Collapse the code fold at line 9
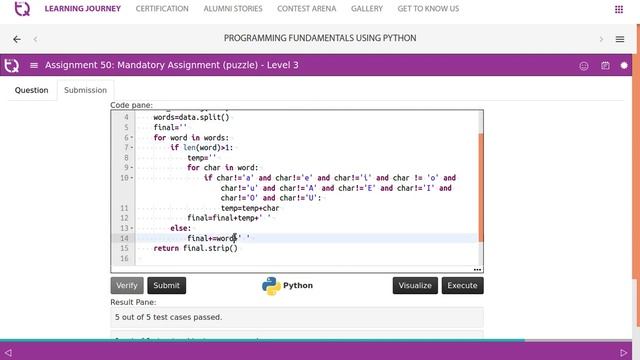The width and height of the screenshot is (640, 360). pos(132,168)
